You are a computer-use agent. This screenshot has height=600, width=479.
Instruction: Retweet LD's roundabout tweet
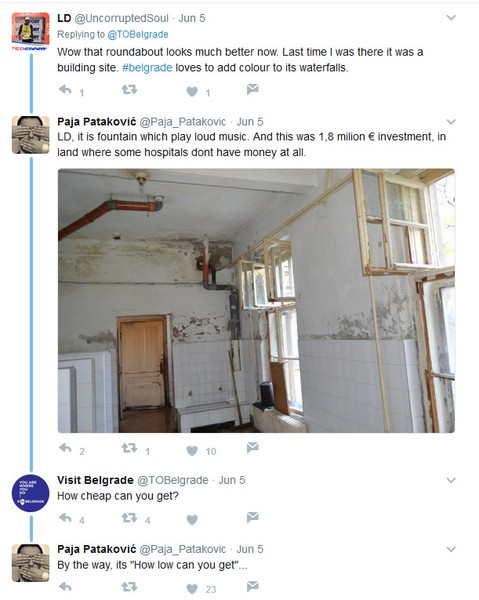(x=129, y=90)
